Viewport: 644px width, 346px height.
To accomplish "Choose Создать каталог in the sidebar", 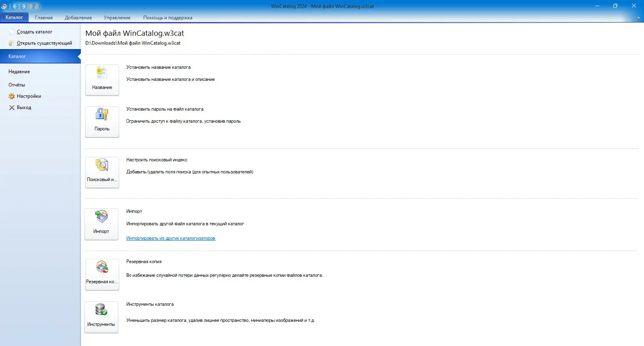I will click(x=35, y=32).
